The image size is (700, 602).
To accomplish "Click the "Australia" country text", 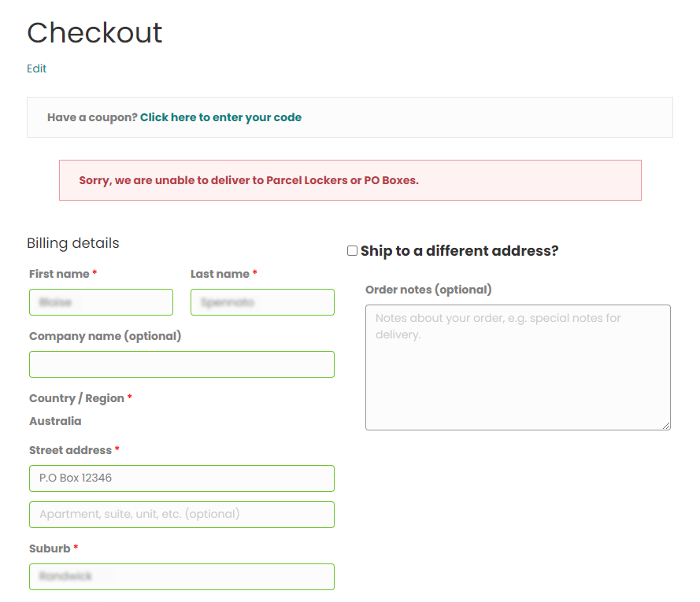I will [54, 421].
